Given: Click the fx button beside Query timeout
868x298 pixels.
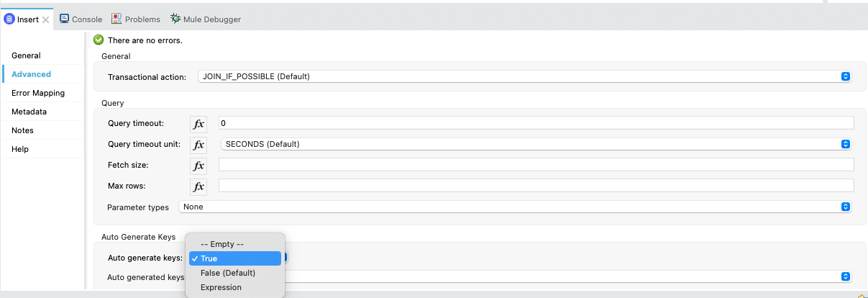Looking at the screenshot, I should (198, 123).
